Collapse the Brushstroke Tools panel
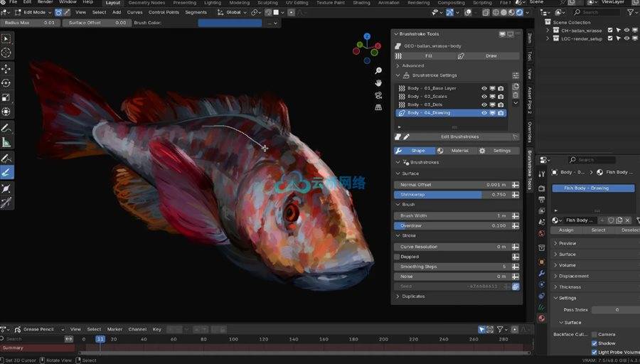640x364 pixels. tap(396, 34)
